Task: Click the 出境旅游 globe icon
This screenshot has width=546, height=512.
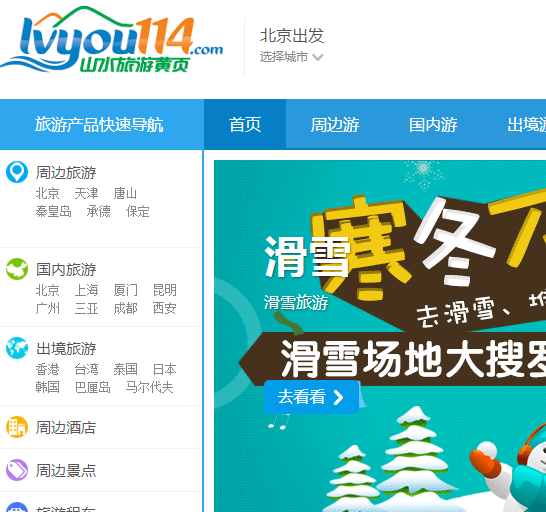Action: 17,348
